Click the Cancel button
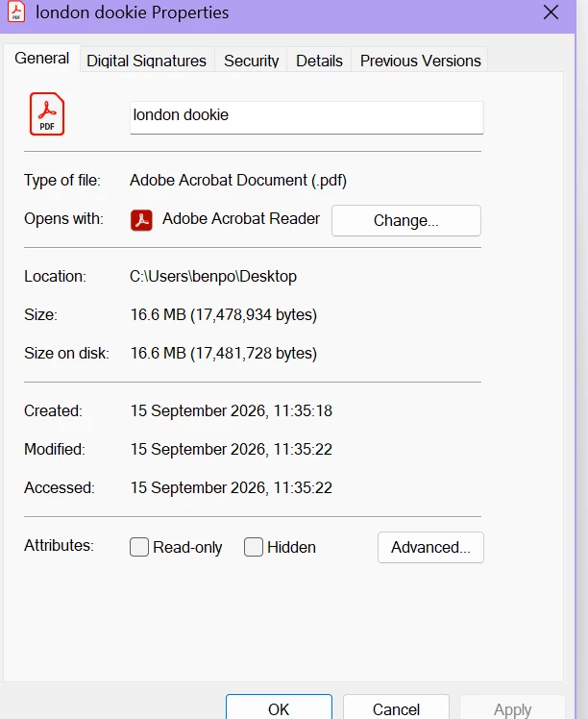 click(396, 708)
